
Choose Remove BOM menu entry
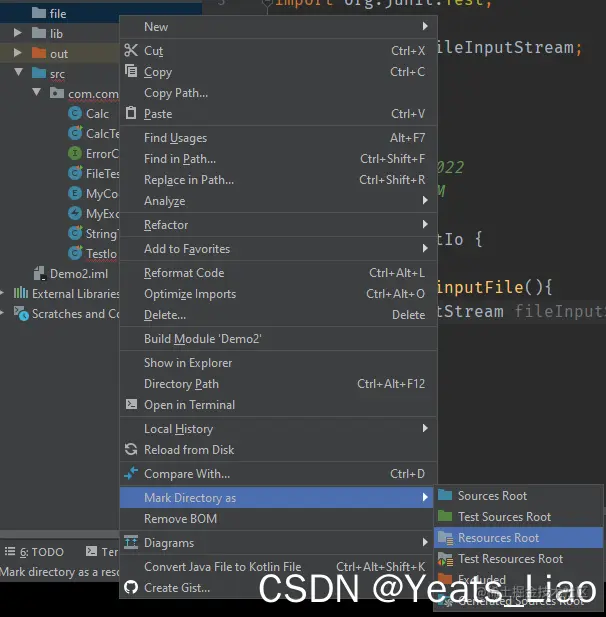(x=278, y=519)
